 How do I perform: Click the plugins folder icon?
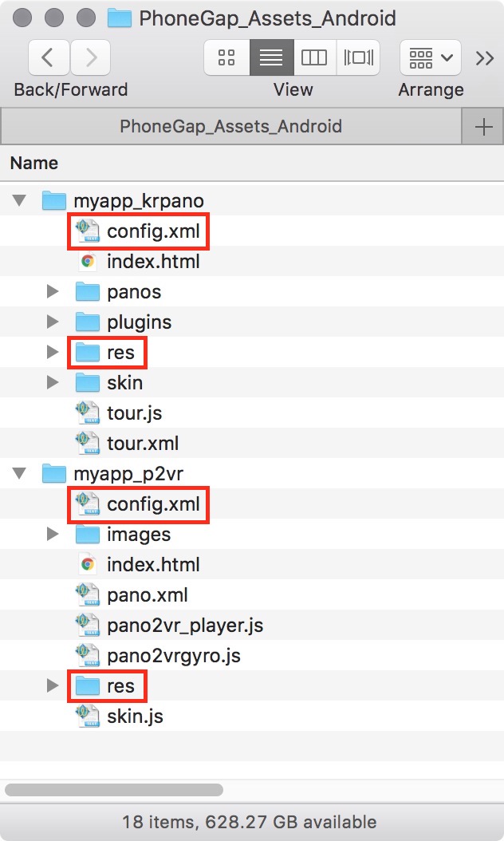[88, 322]
